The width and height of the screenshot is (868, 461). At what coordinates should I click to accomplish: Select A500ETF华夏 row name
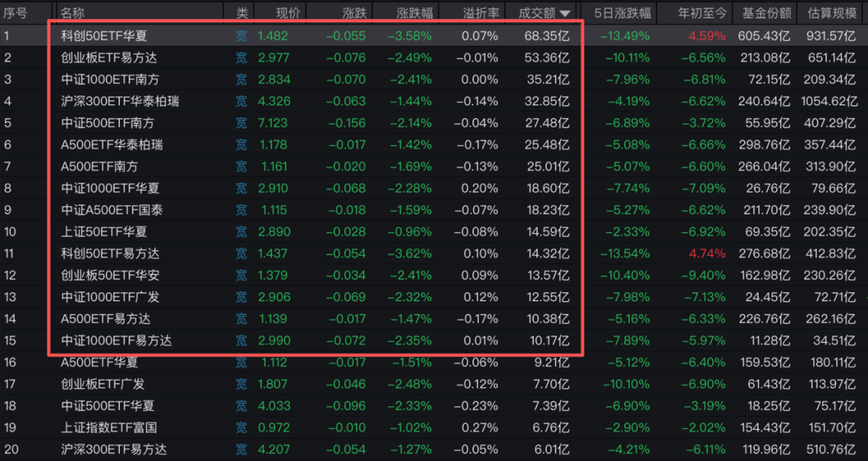(x=99, y=362)
